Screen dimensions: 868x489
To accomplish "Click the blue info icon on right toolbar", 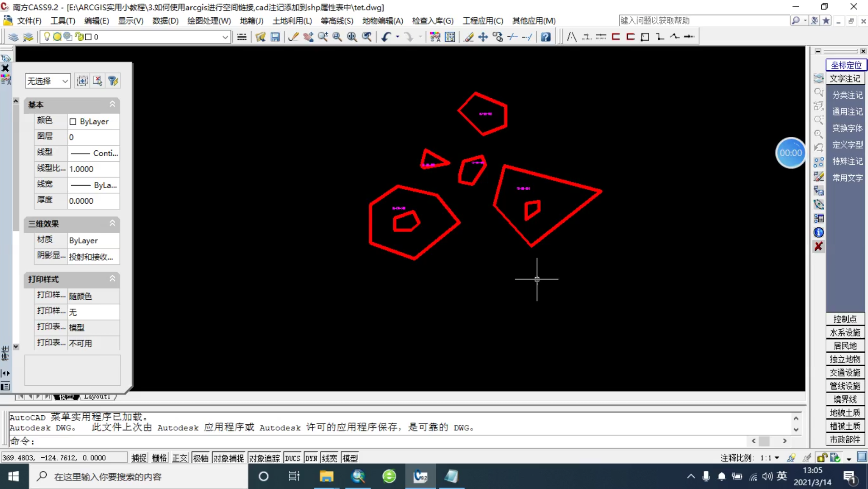I will pos(819,232).
